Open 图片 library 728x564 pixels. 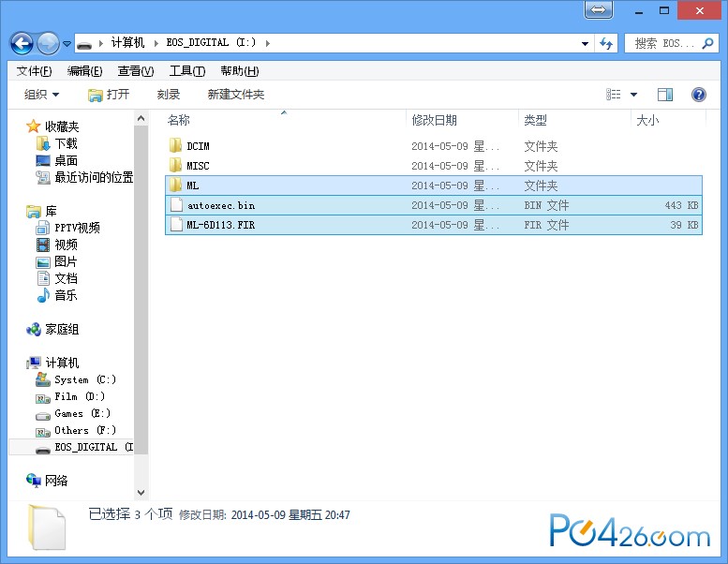point(66,261)
